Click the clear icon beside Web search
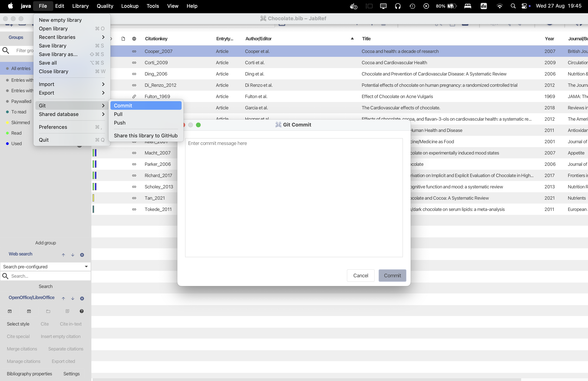Screen dimensions: 588x381 [82, 255]
